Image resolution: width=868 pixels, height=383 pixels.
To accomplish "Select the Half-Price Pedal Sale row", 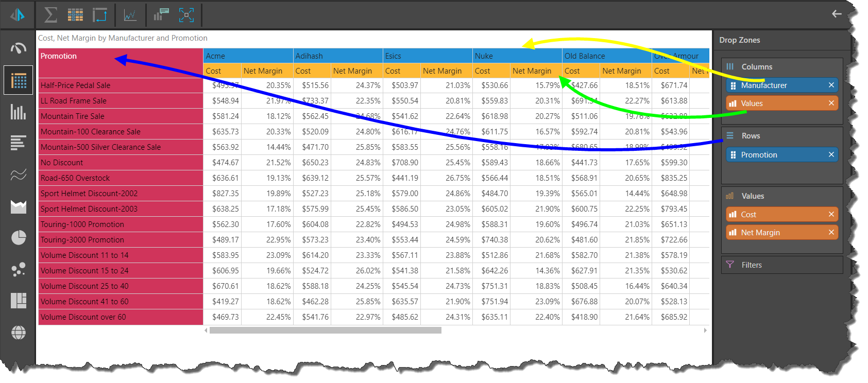I will click(121, 85).
